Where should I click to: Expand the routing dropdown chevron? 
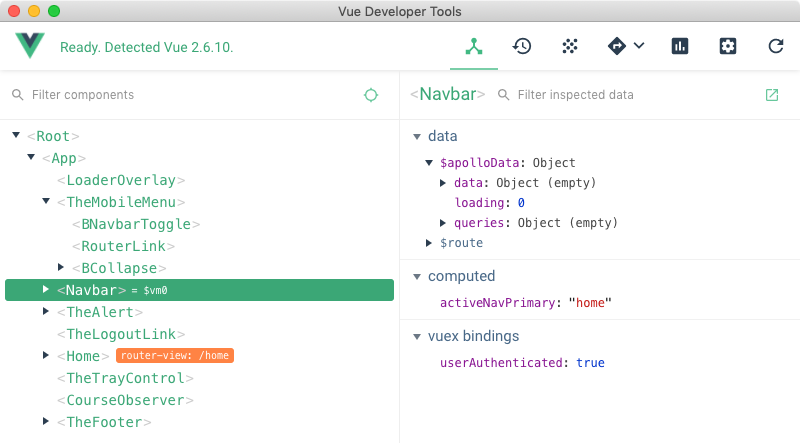pos(639,46)
